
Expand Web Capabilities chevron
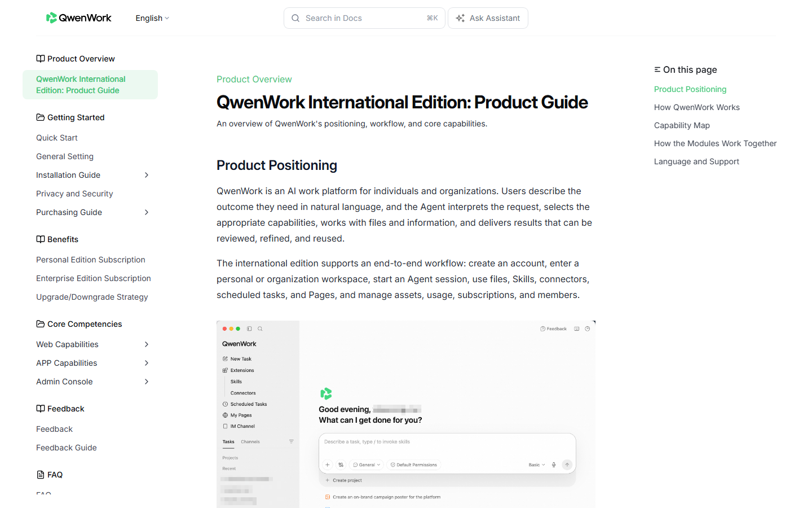147,344
